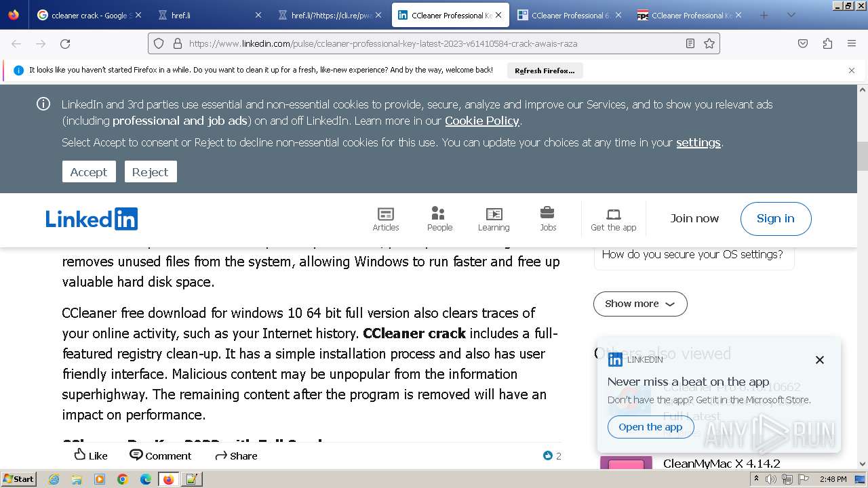This screenshot has height=488, width=868.
Task: Open the Windows Start menu
Action: (x=19, y=479)
